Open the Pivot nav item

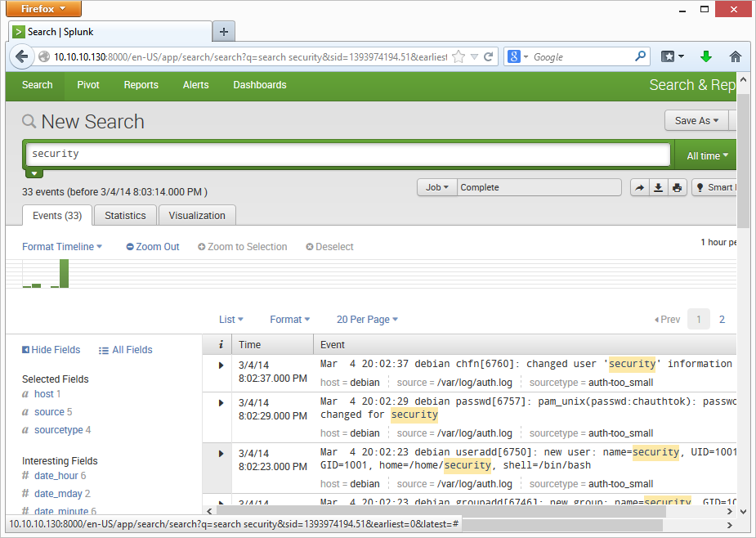pyautogui.click(x=88, y=85)
